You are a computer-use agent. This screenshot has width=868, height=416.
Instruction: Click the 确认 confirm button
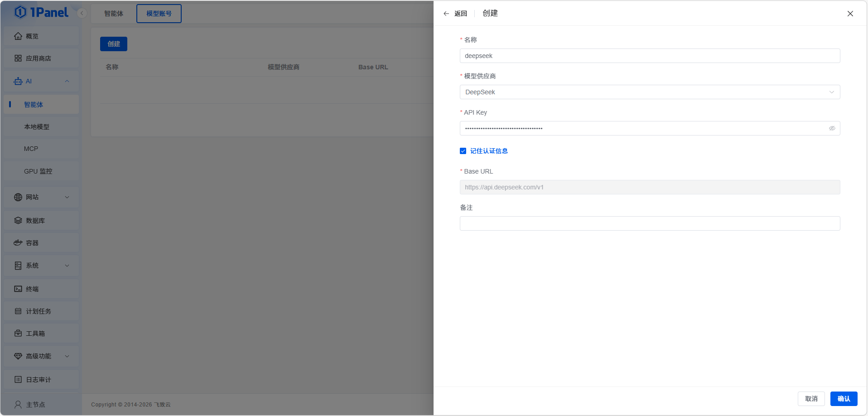pos(844,399)
